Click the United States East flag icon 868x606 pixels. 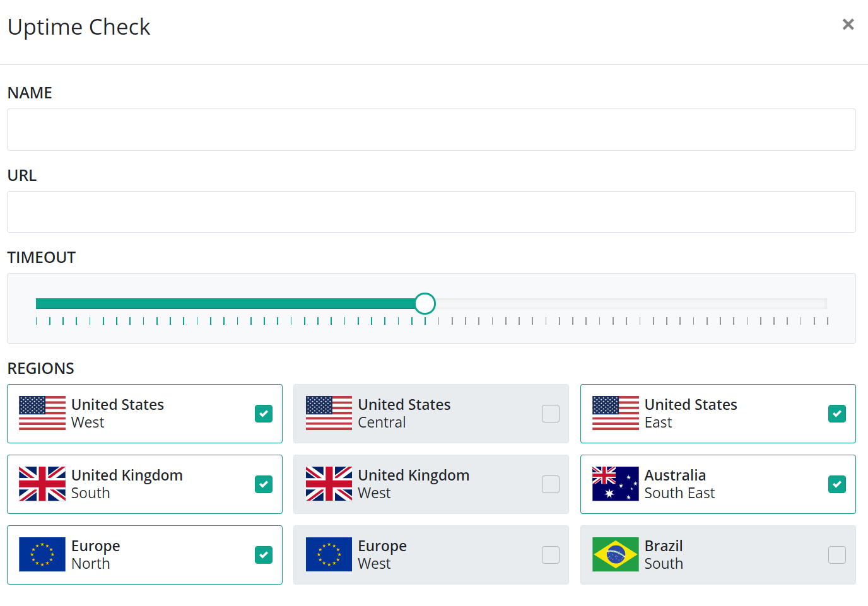coord(615,414)
